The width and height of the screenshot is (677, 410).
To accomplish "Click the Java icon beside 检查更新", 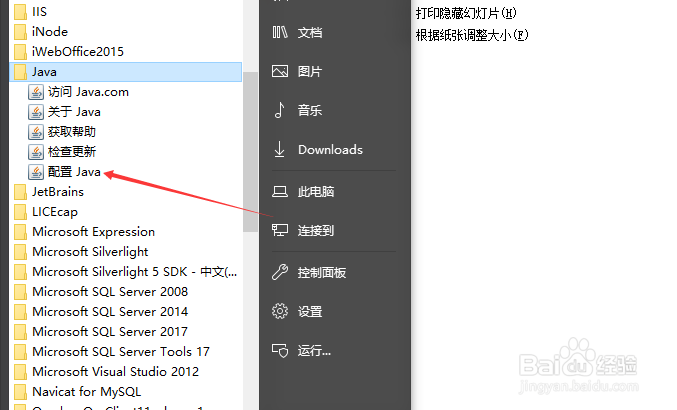I will (36, 152).
